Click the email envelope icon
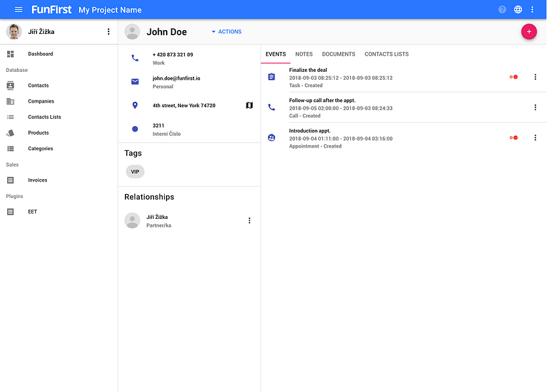The width and height of the screenshot is (547, 392). pos(135,82)
